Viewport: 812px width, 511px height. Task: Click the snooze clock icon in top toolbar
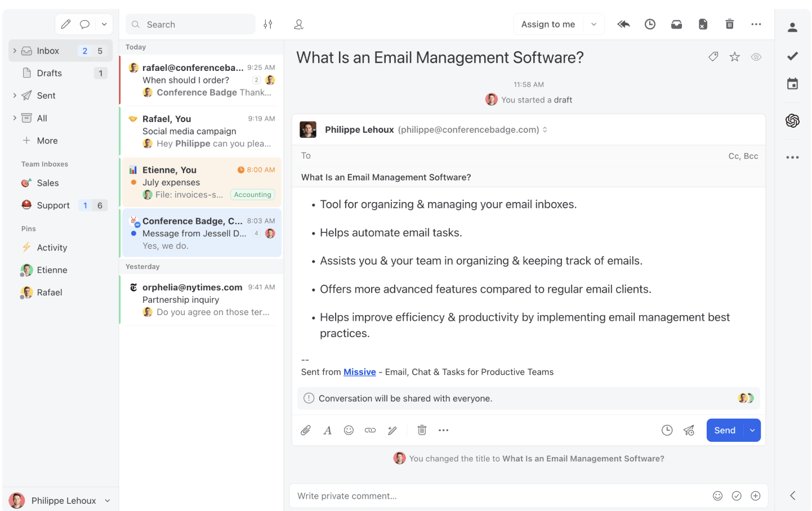[x=650, y=24]
